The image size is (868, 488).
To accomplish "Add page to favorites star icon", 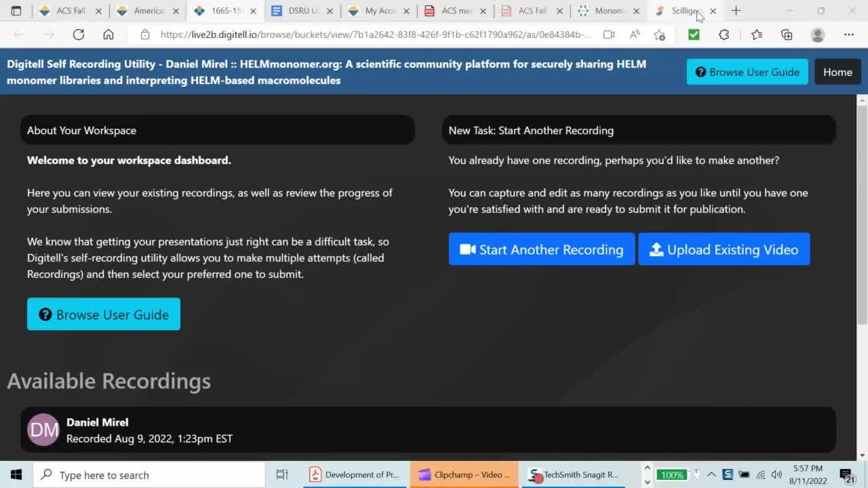I will pos(659,35).
